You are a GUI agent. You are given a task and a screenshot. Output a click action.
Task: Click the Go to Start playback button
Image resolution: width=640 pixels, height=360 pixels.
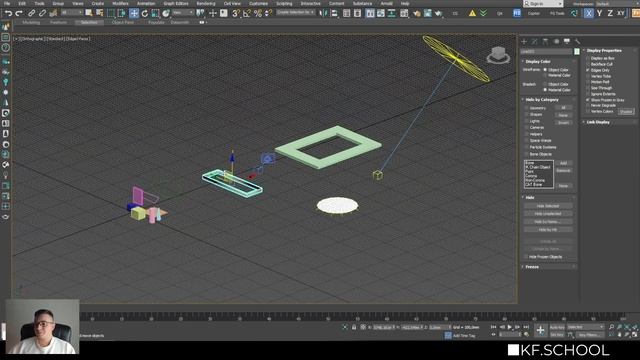point(493,327)
